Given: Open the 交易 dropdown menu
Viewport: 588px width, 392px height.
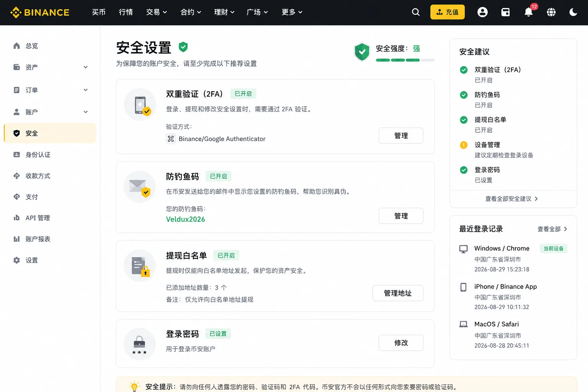Looking at the screenshot, I should pos(157,12).
